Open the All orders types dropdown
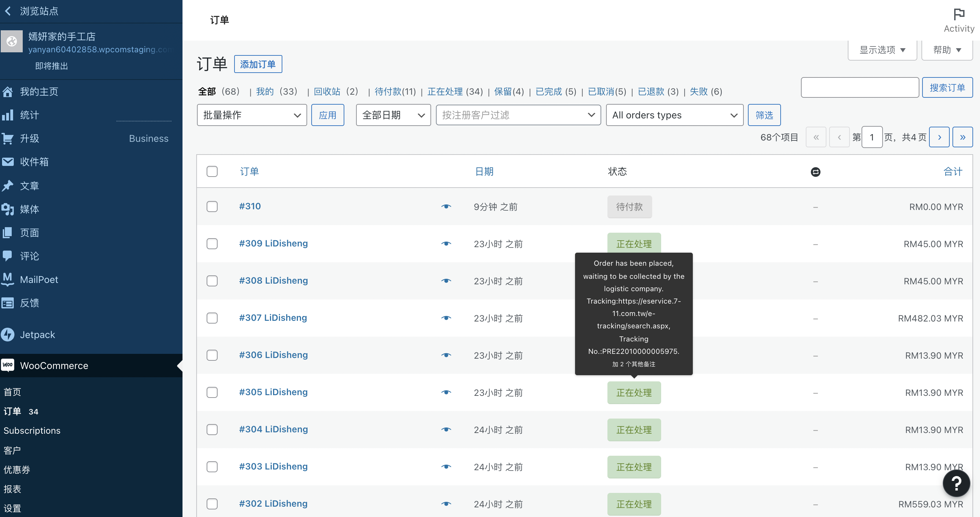980x517 pixels. pyautogui.click(x=675, y=115)
